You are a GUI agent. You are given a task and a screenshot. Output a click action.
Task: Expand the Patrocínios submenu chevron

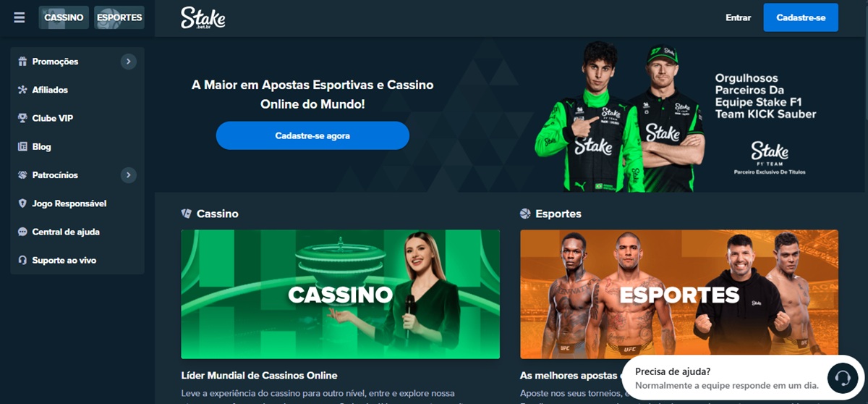128,175
